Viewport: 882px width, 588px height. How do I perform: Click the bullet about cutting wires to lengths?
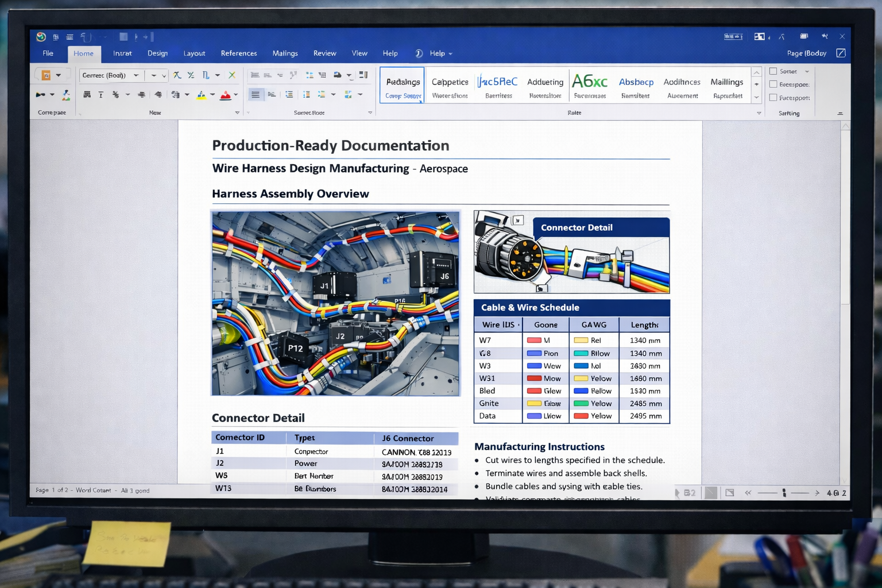pyautogui.click(x=575, y=460)
